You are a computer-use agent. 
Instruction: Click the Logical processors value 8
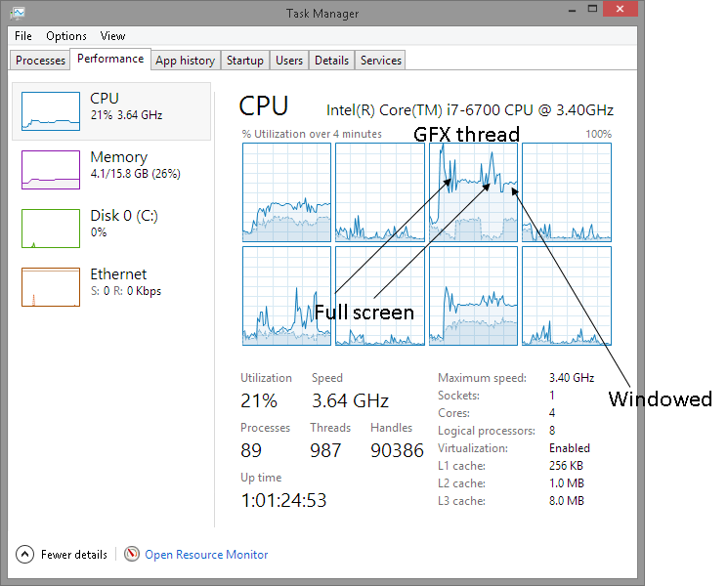pos(552,431)
